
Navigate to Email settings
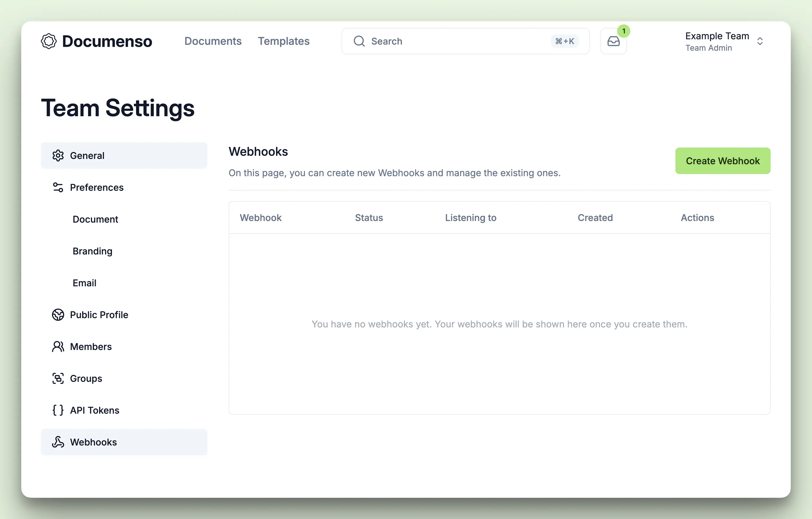point(84,283)
